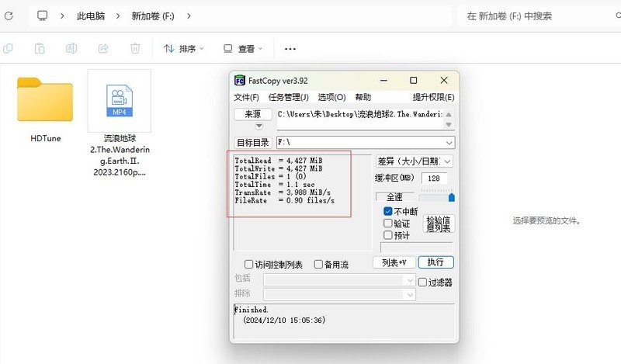Open the 查看 view dropdown
Viewport: 621px width, 364px height.
(243, 49)
